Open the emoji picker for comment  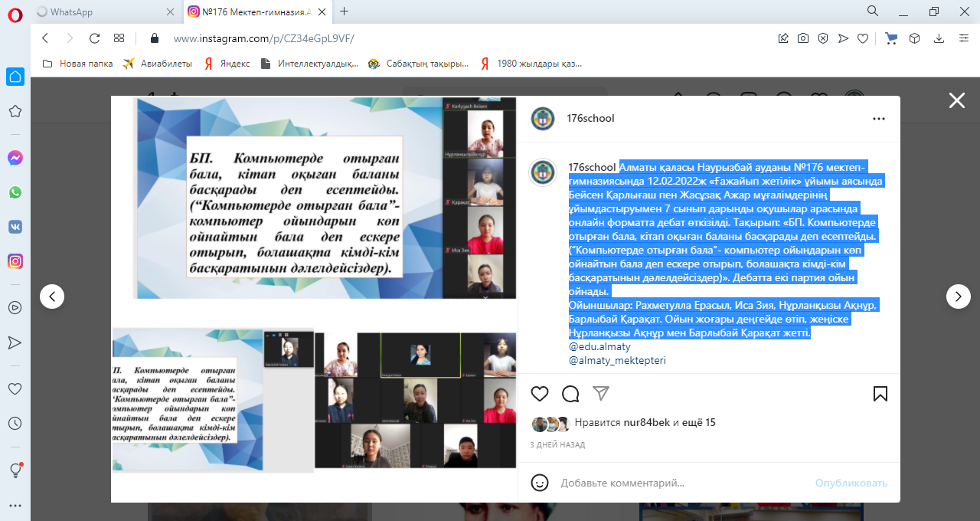(540, 483)
